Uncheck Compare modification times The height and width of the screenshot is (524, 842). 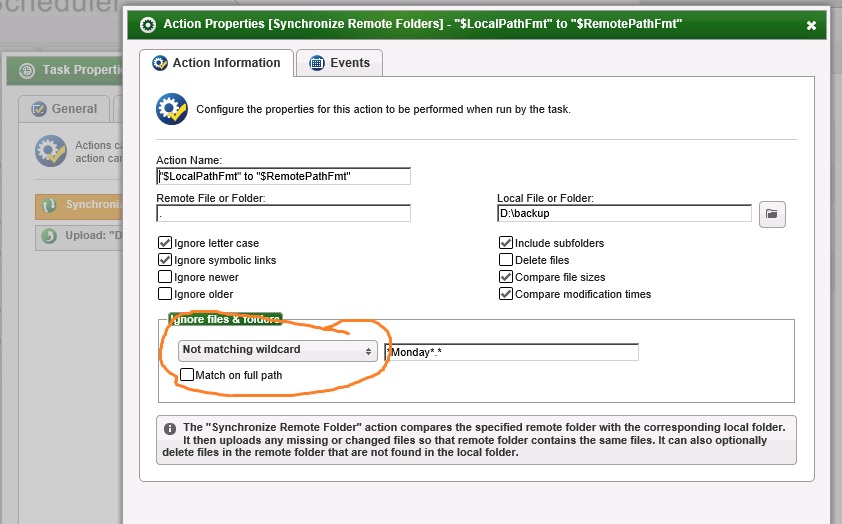pos(506,294)
